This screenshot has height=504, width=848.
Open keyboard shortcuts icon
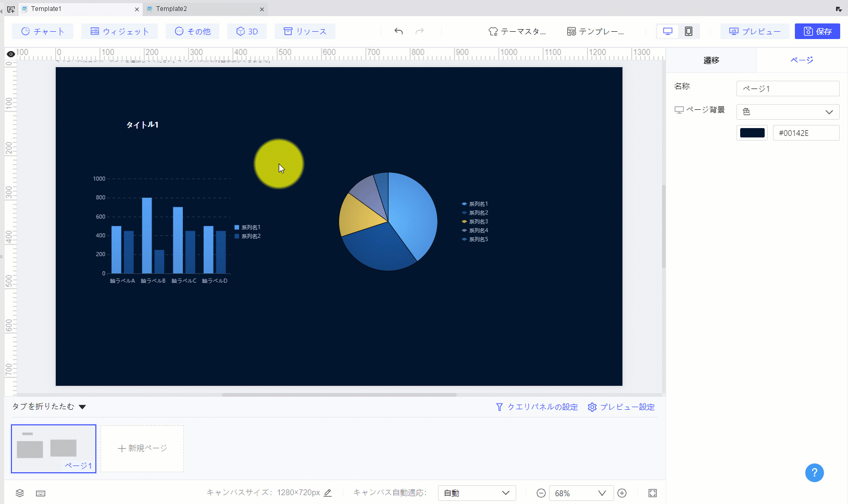click(41, 493)
